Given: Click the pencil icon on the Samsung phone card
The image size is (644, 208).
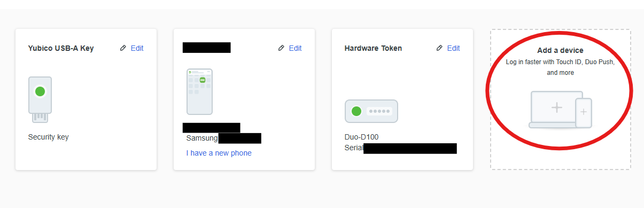Looking at the screenshot, I should coord(281,48).
